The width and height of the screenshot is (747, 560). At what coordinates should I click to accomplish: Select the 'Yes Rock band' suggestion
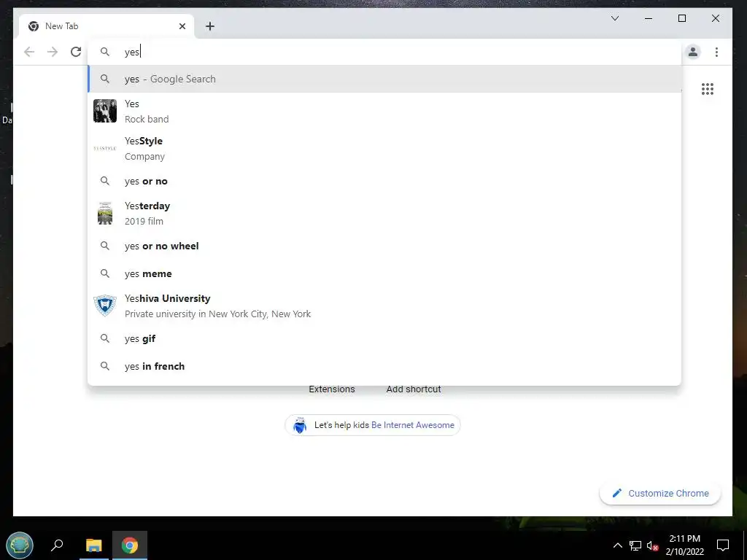click(x=385, y=112)
